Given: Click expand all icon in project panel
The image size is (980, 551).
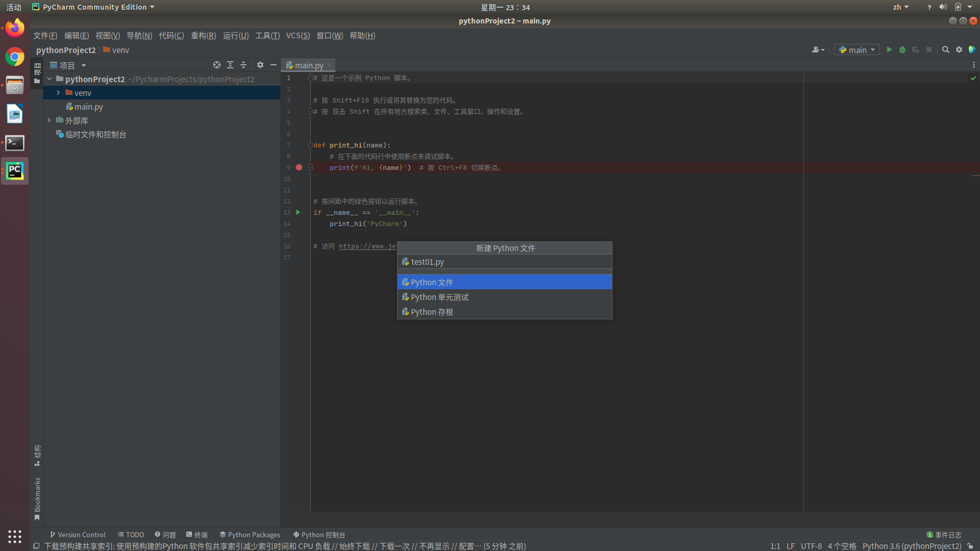Looking at the screenshot, I should coord(230,65).
